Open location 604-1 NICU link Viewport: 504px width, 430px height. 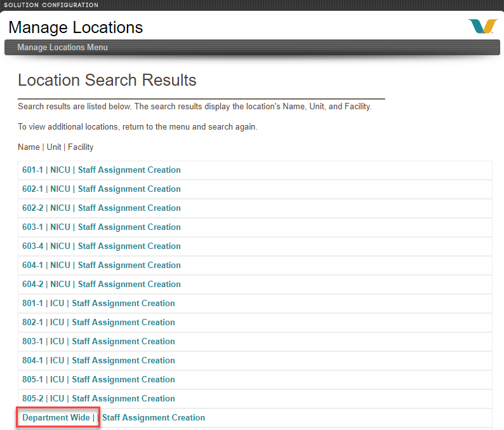pos(102,265)
